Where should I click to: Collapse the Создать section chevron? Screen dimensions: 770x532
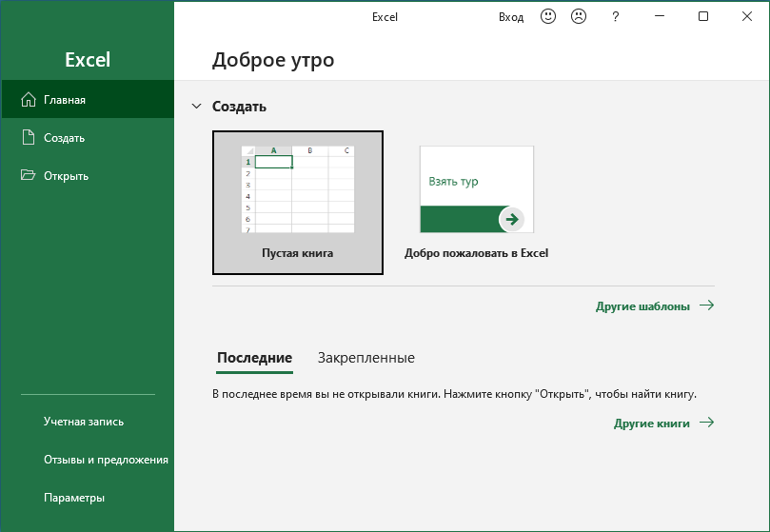click(x=197, y=108)
